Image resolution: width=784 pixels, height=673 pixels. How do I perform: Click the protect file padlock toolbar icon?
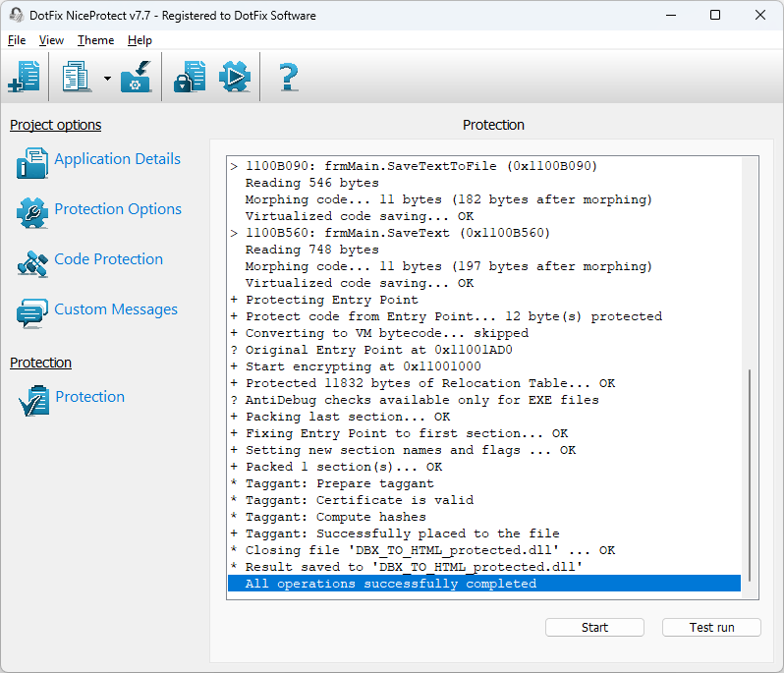(x=190, y=77)
